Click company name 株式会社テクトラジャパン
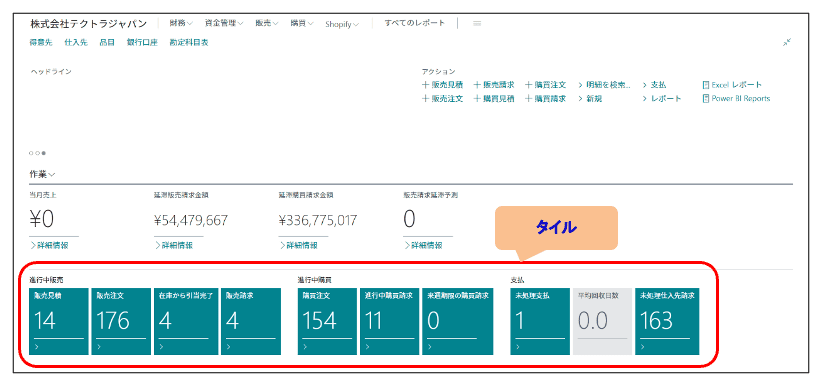The width and height of the screenshot is (830, 388). 88,24
